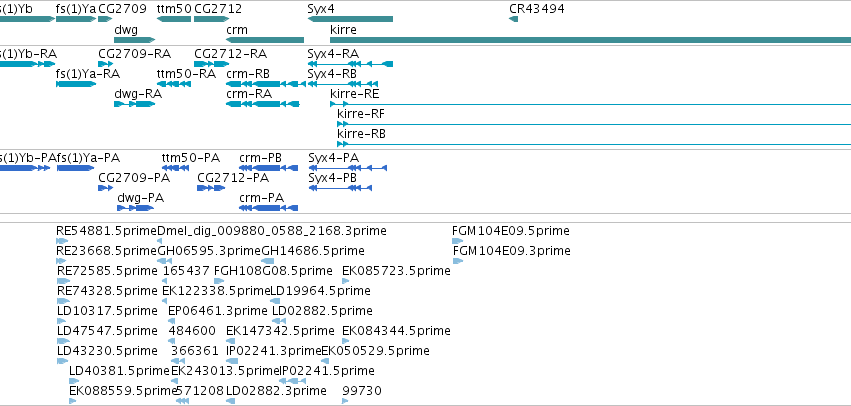
Task: Select the ttm50-RA transcript label
Action: tap(186, 74)
